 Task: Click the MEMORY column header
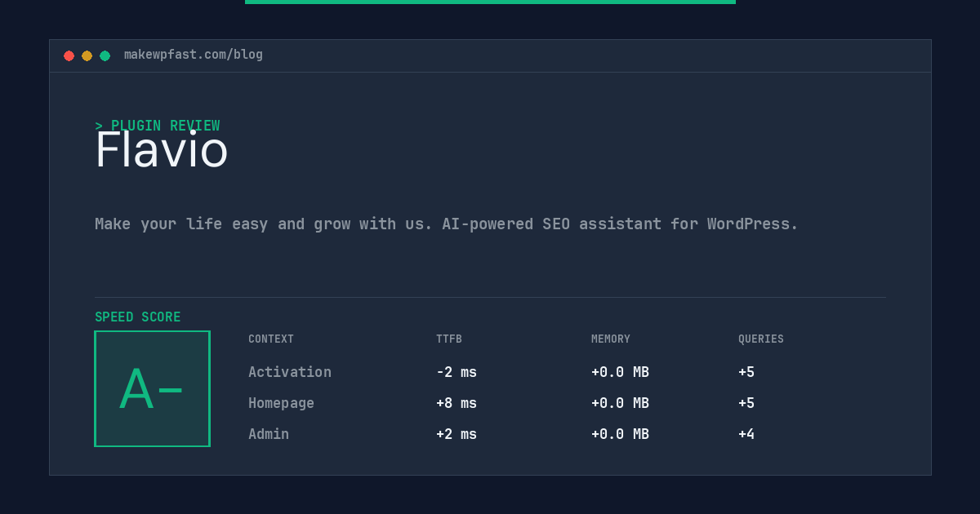(611, 339)
